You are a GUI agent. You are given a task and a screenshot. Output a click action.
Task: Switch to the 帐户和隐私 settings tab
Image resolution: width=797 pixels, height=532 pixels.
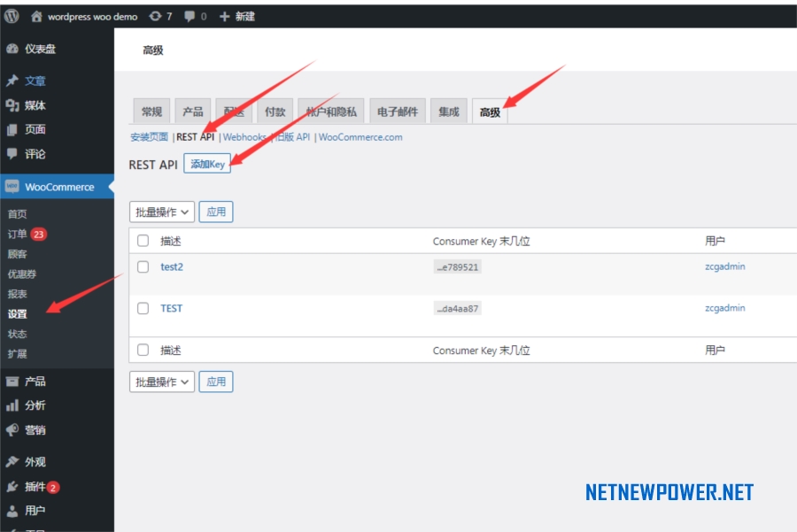tap(331, 112)
